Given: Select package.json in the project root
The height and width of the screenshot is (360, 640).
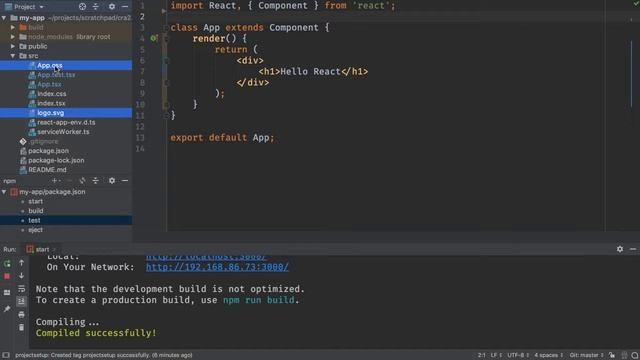Looking at the screenshot, I should (48, 151).
